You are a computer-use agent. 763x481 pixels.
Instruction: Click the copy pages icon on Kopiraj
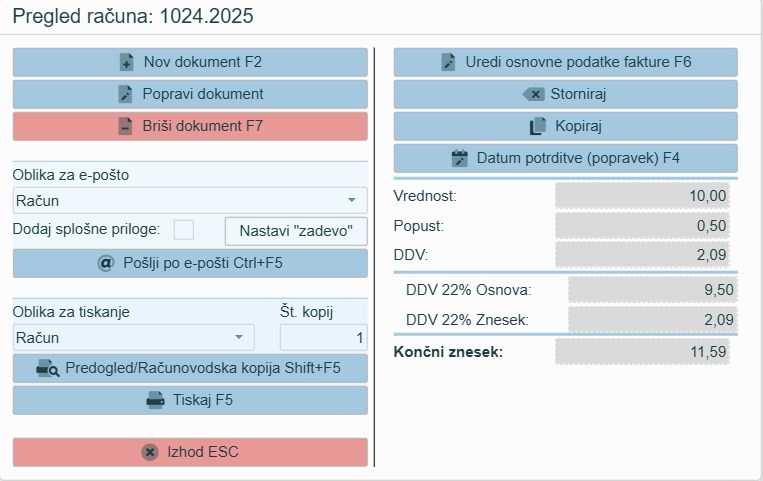[x=538, y=126]
